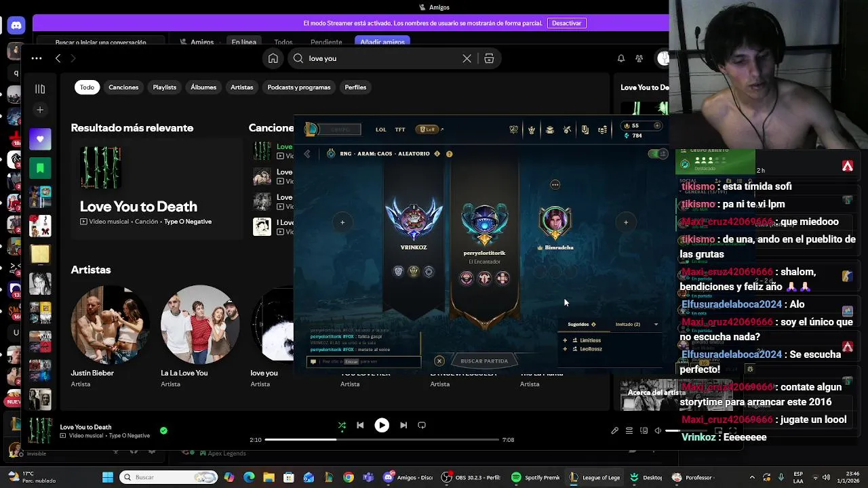The image size is (868, 488).
Task: Open the Type O Negative artist link
Action: (x=188, y=222)
